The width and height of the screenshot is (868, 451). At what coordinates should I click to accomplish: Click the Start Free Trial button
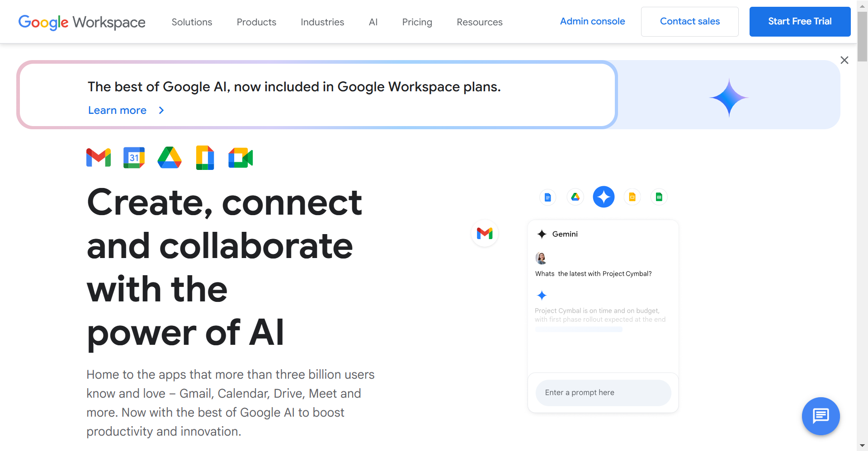[x=800, y=22]
